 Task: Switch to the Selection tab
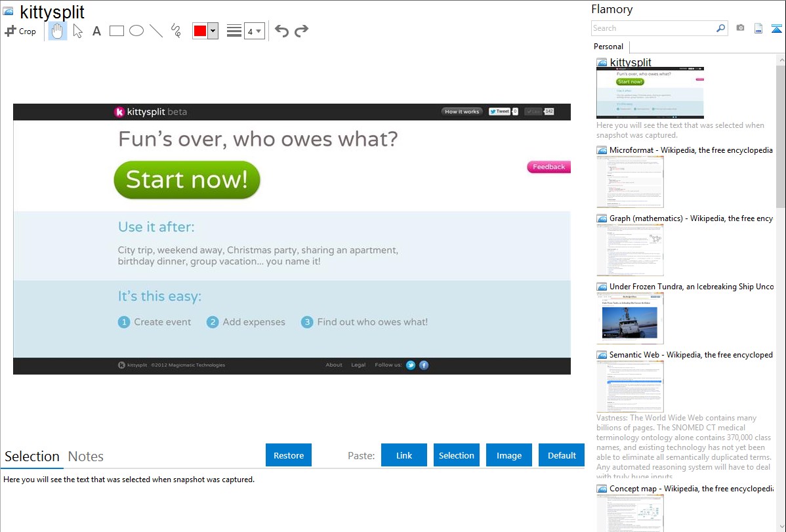click(32, 457)
